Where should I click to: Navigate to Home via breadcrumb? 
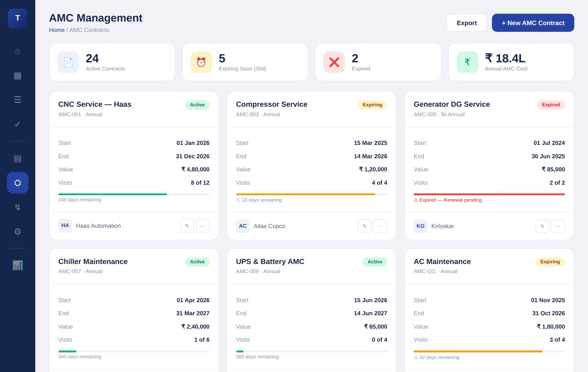tap(57, 30)
